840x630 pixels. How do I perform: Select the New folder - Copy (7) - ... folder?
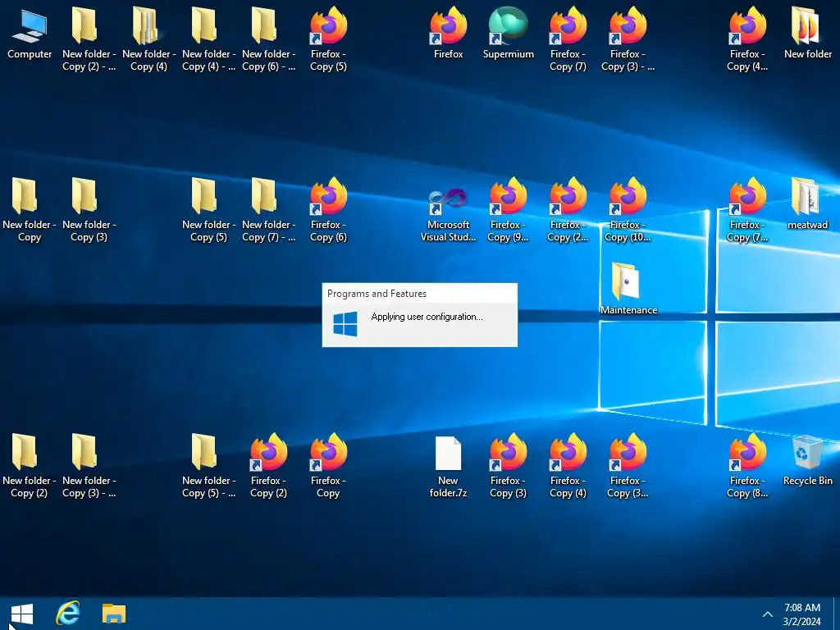click(x=268, y=211)
